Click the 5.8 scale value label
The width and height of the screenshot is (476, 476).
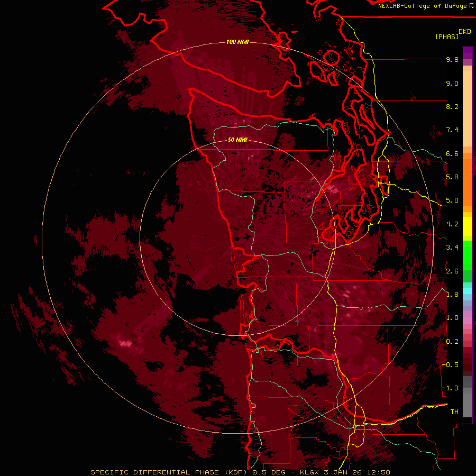coord(452,177)
